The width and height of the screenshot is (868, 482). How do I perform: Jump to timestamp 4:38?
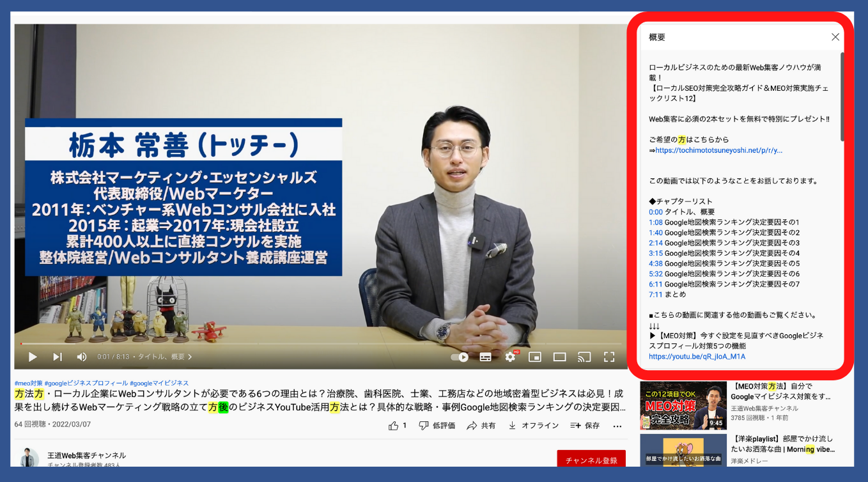(x=655, y=263)
